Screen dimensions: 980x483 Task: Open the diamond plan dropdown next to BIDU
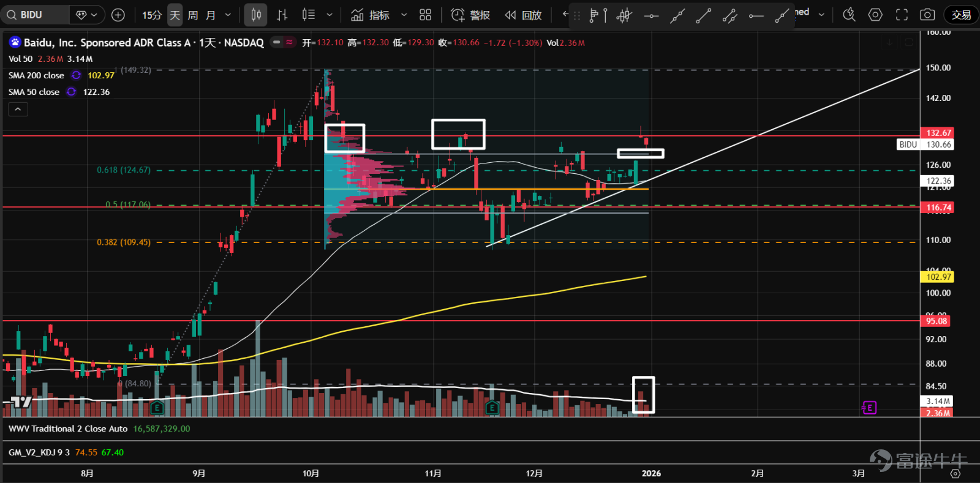(x=86, y=15)
